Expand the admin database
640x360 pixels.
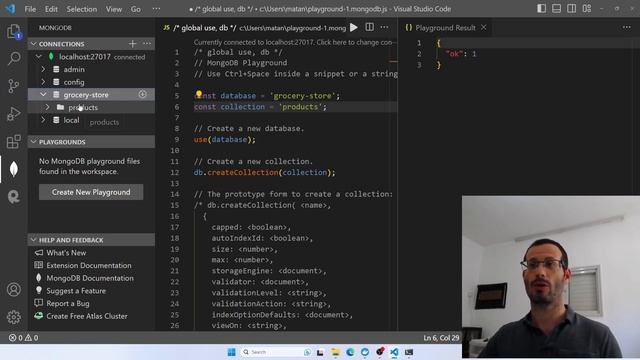pos(43,69)
